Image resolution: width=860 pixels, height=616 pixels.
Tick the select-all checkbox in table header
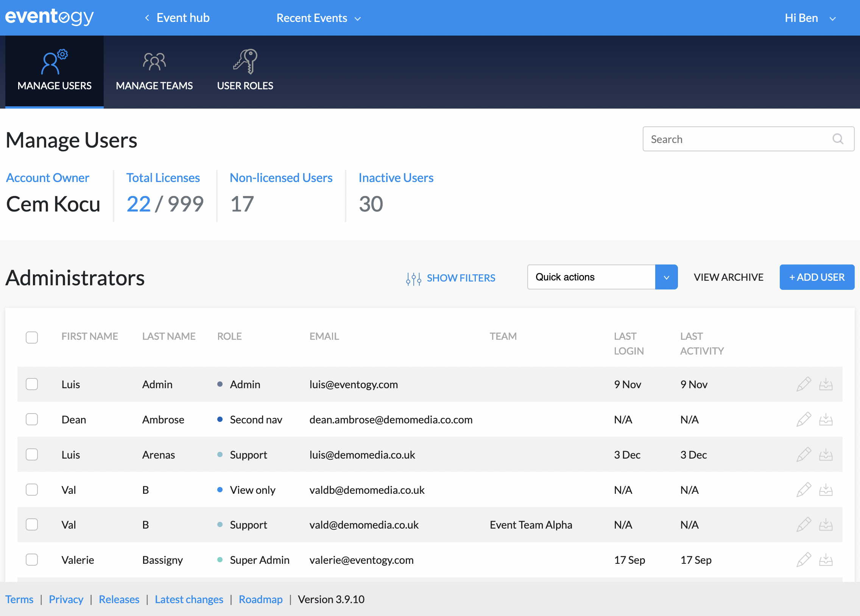(x=32, y=337)
